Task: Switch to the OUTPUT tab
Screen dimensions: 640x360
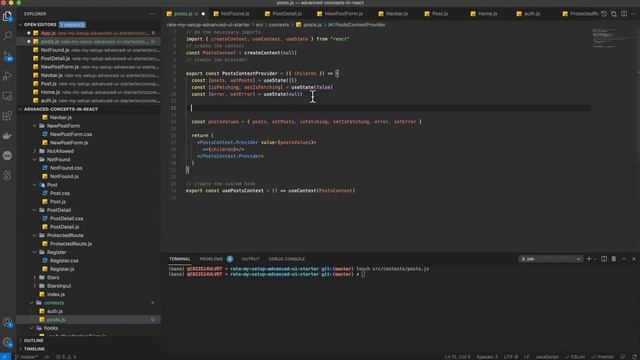Action: coord(251,259)
